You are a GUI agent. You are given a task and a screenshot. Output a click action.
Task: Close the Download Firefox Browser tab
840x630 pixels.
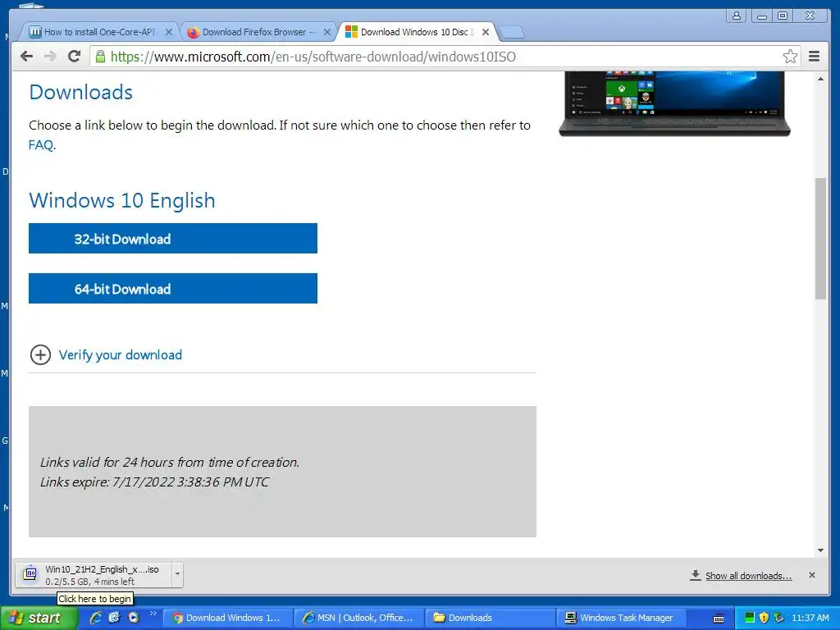[326, 32]
